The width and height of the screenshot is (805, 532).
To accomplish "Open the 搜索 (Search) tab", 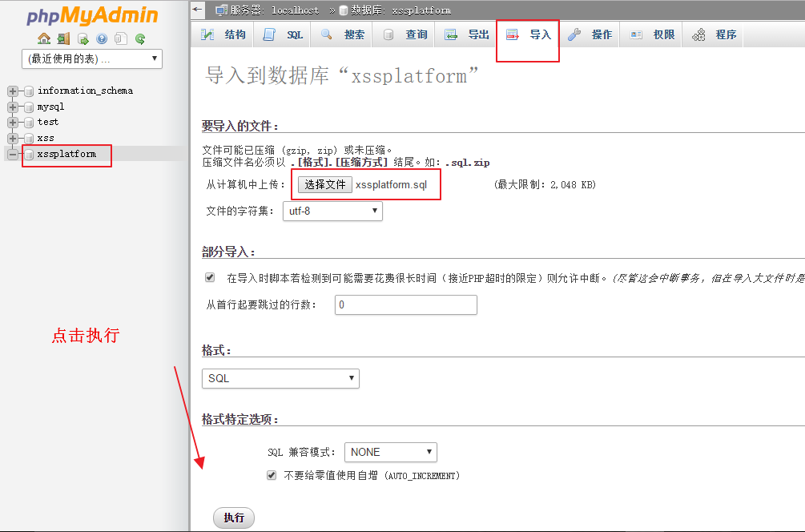I will [342, 34].
